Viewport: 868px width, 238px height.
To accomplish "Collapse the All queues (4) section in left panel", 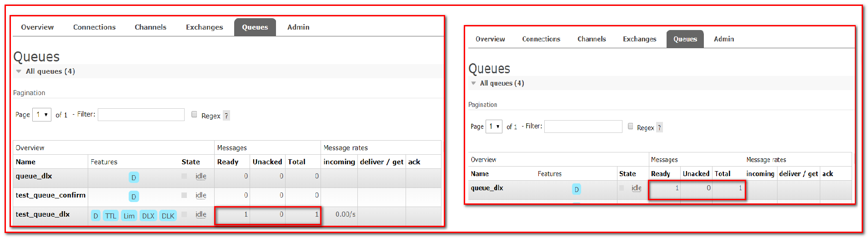I will coord(19,71).
